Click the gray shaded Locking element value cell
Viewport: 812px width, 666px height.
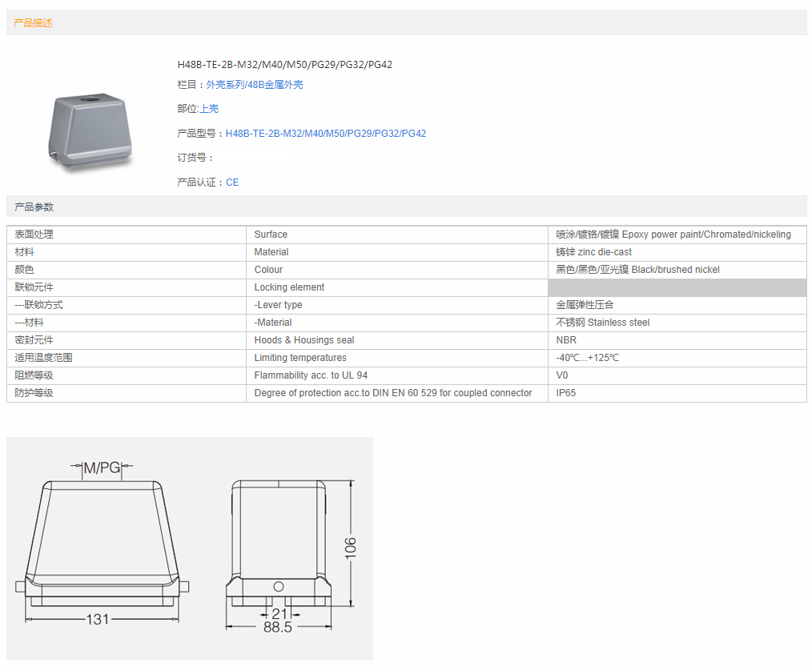pos(677,287)
